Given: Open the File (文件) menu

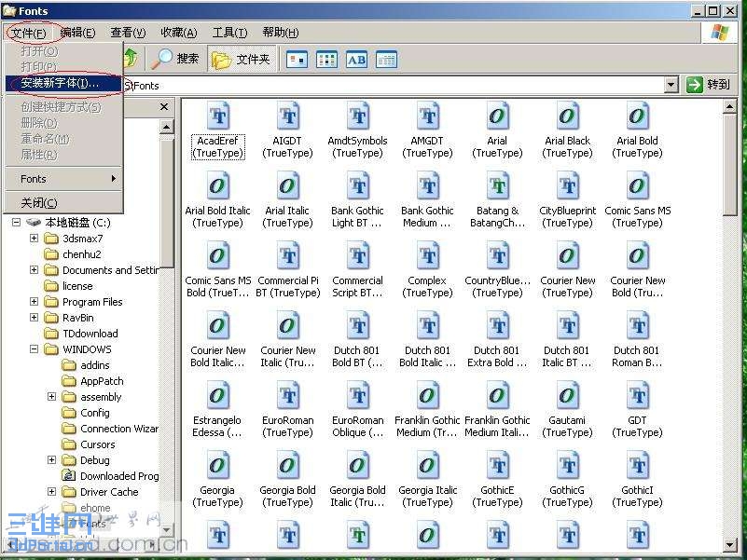Looking at the screenshot, I should (x=29, y=33).
